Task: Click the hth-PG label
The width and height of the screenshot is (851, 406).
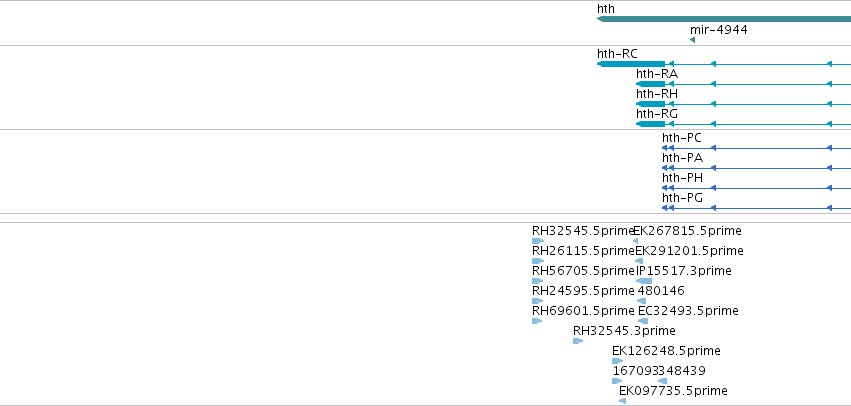Action: (682, 198)
